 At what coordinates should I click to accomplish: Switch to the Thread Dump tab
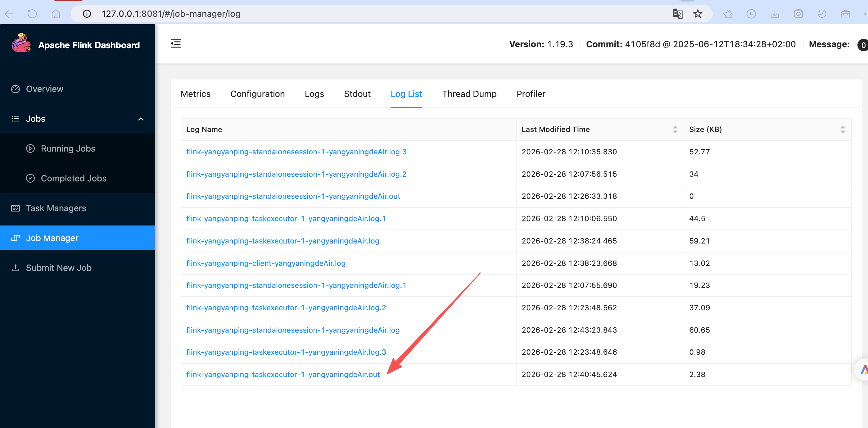click(x=469, y=94)
